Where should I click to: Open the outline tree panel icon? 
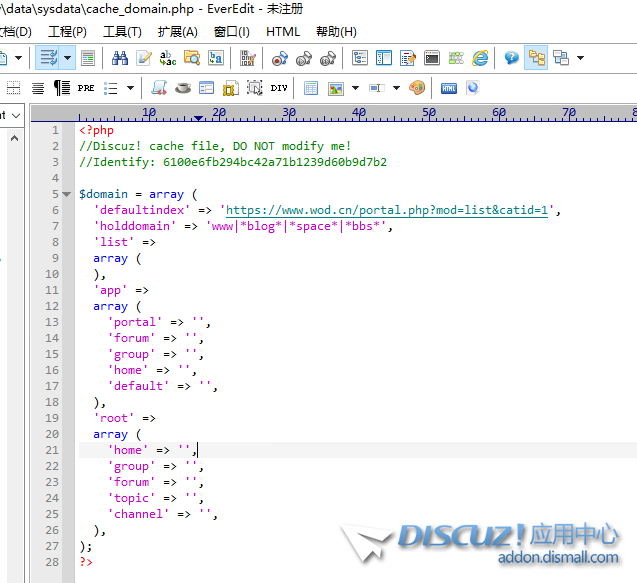point(360,58)
